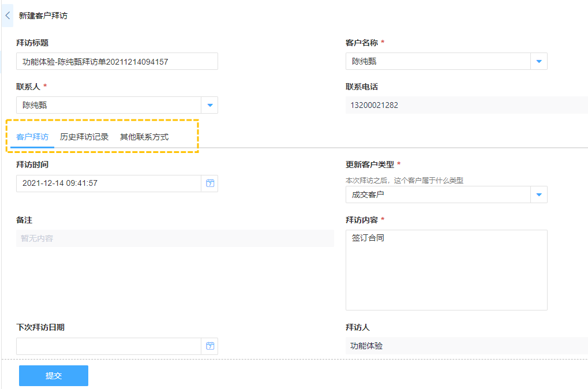Screen dimensions: 588x389
Task: Expand the 联系人 dropdown arrow
Action: point(210,105)
